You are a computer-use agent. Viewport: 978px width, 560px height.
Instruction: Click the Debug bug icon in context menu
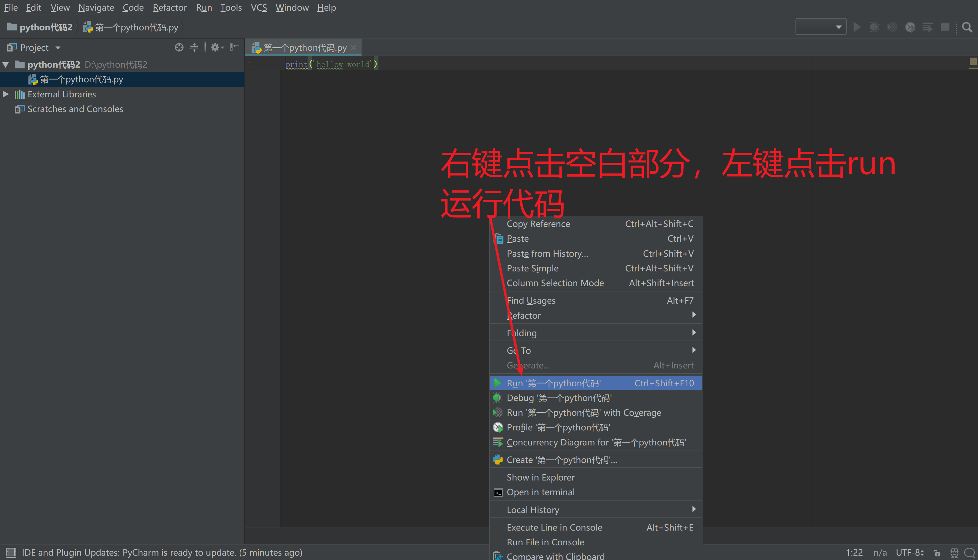(x=498, y=398)
